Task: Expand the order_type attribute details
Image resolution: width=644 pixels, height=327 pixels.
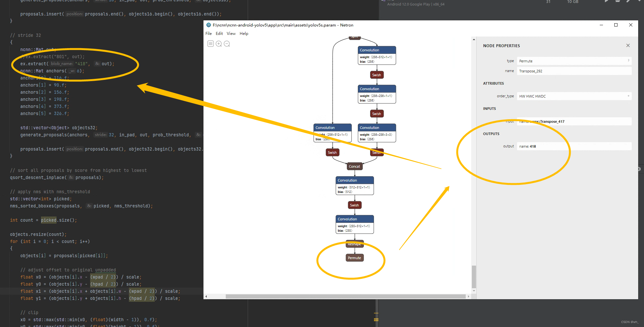Action: (628, 96)
